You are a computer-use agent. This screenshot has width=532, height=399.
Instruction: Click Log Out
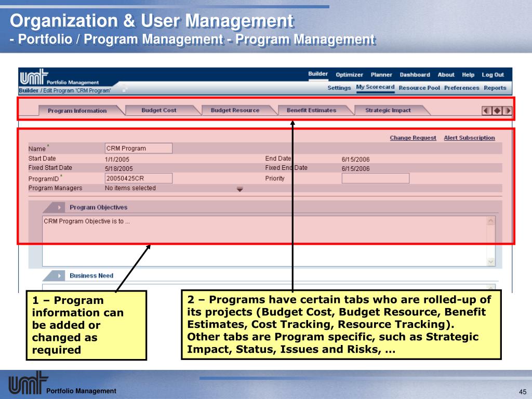[493, 75]
